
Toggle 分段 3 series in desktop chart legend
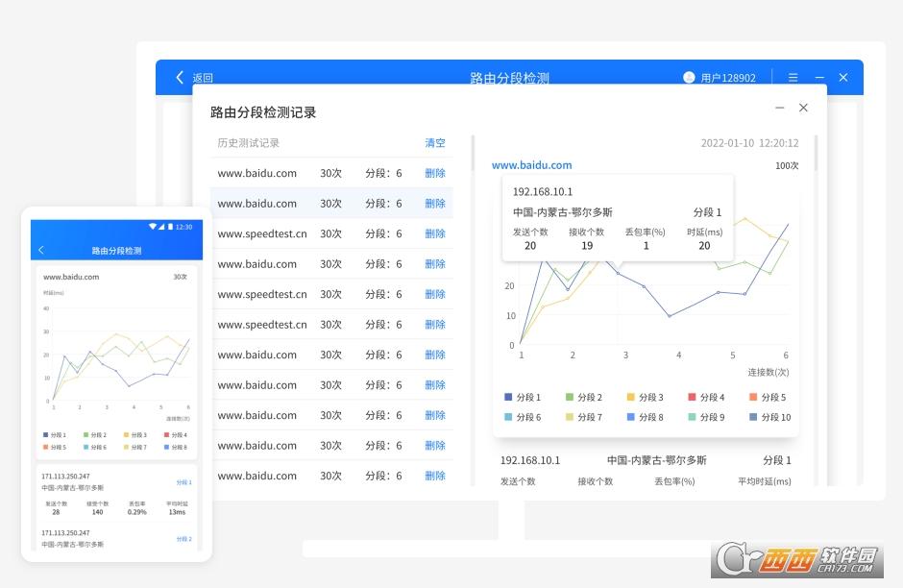pyautogui.click(x=645, y=398)
